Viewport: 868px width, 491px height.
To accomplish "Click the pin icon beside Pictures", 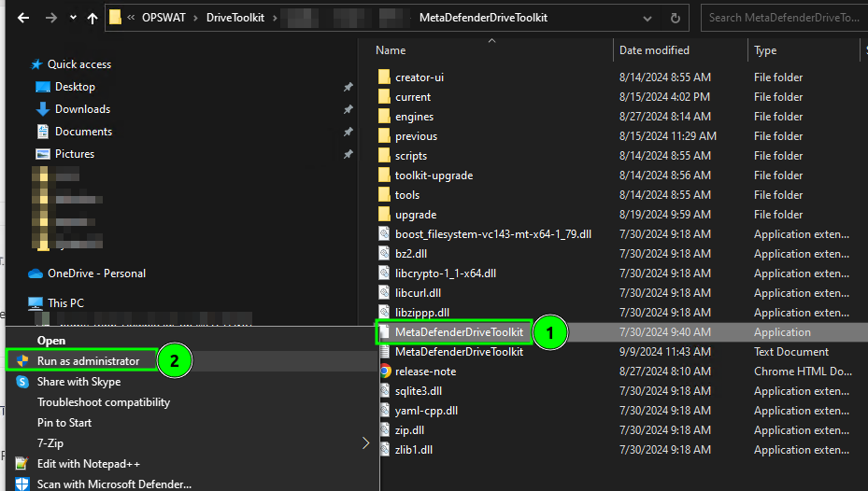I will click(349, 154).
